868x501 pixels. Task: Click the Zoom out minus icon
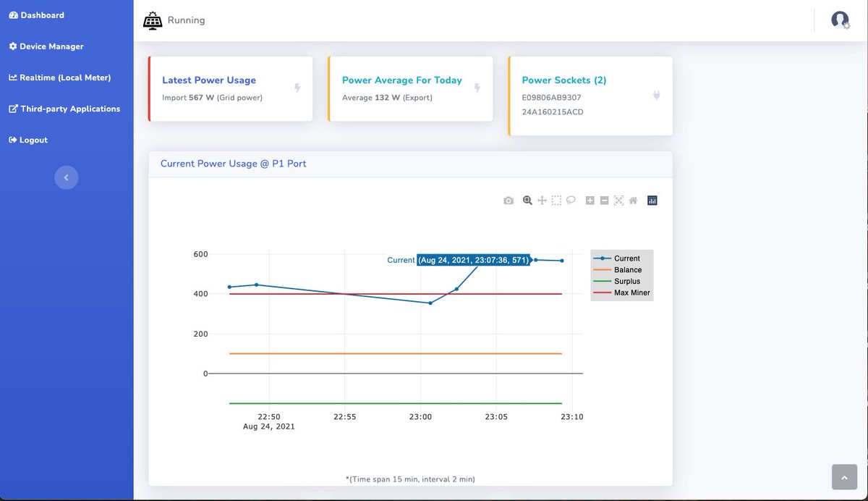[x=605, y=201]
